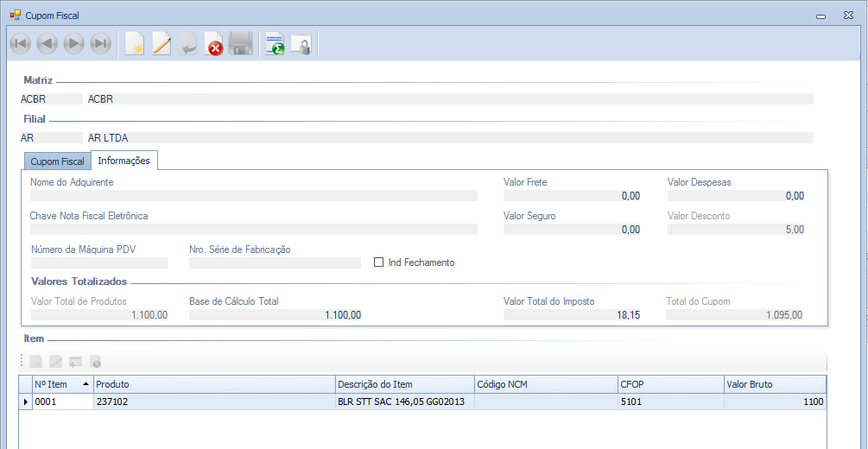Go to the next record

73,44
